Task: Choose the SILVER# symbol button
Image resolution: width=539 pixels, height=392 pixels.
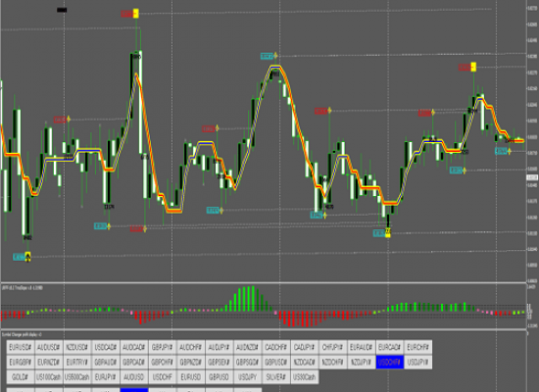Action: (276, 377)
